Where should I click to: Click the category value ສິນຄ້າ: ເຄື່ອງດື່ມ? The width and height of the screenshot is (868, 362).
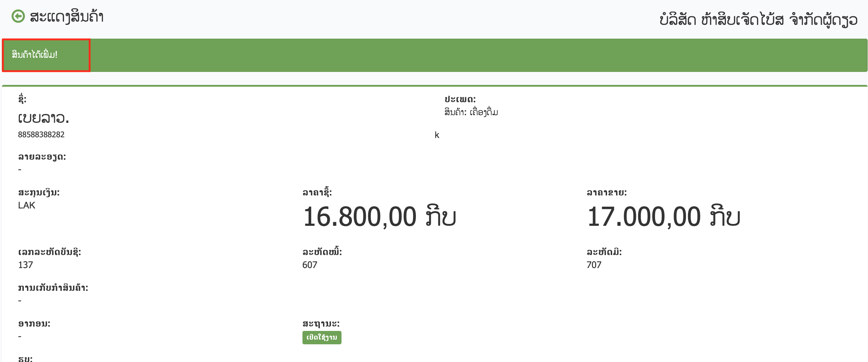(x=471, y=112)
